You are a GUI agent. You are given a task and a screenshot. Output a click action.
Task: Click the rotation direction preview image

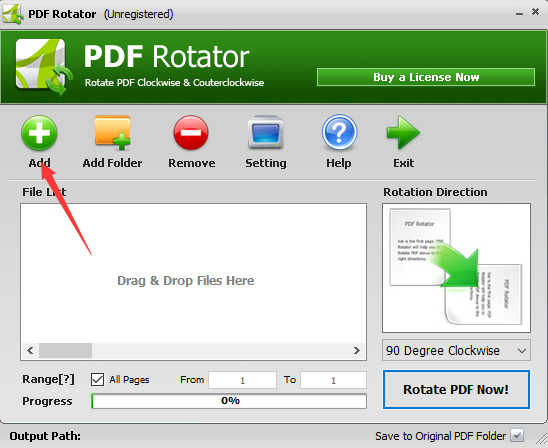click(456, 268)
